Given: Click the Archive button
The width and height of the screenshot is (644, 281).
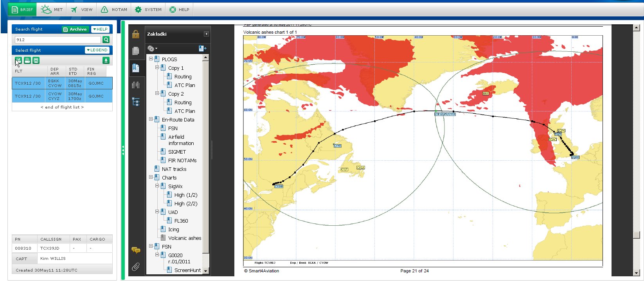Looking at the screenshot, I should [75, 29].
